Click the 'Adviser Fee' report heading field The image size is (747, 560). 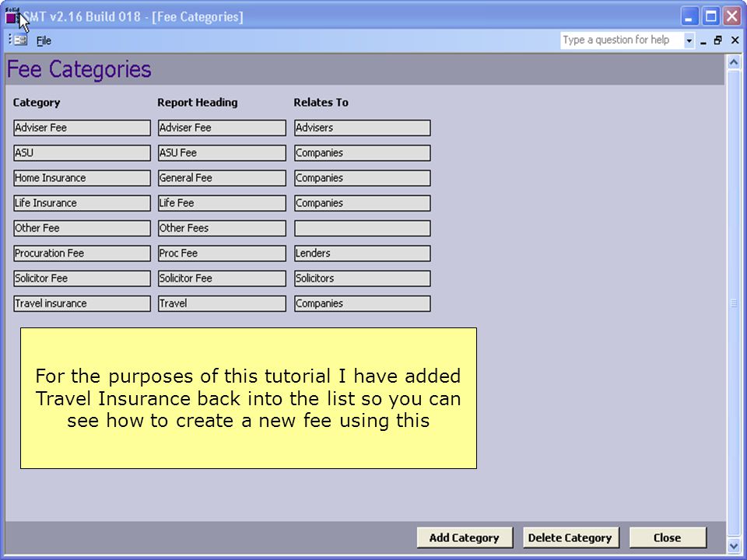point(222,128)
